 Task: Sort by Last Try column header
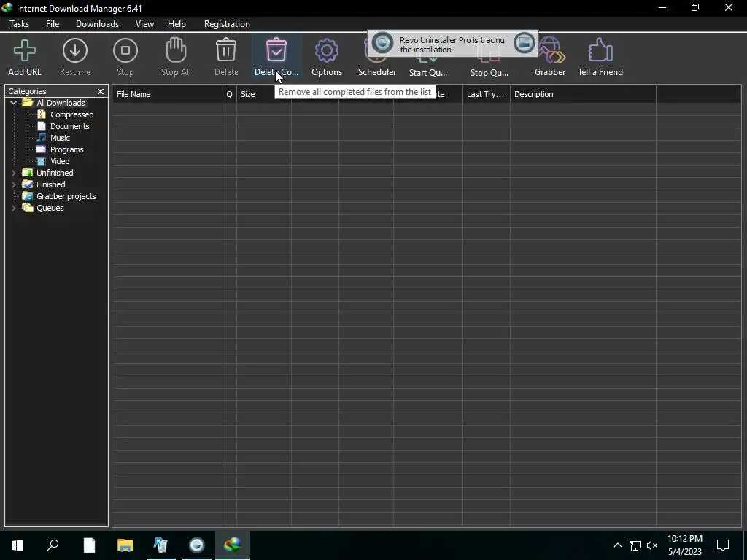(x=486, y=94)
